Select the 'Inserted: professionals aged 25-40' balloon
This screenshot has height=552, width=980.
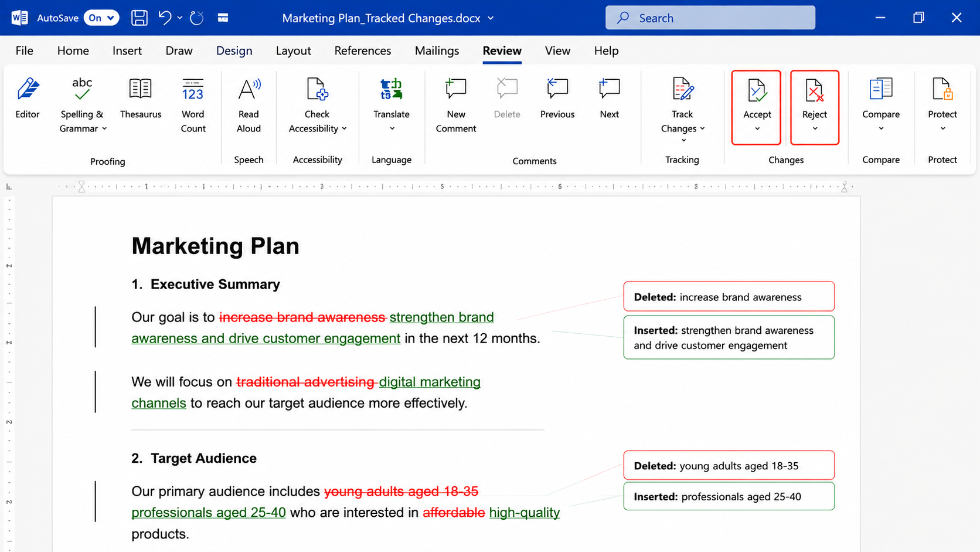729,496
